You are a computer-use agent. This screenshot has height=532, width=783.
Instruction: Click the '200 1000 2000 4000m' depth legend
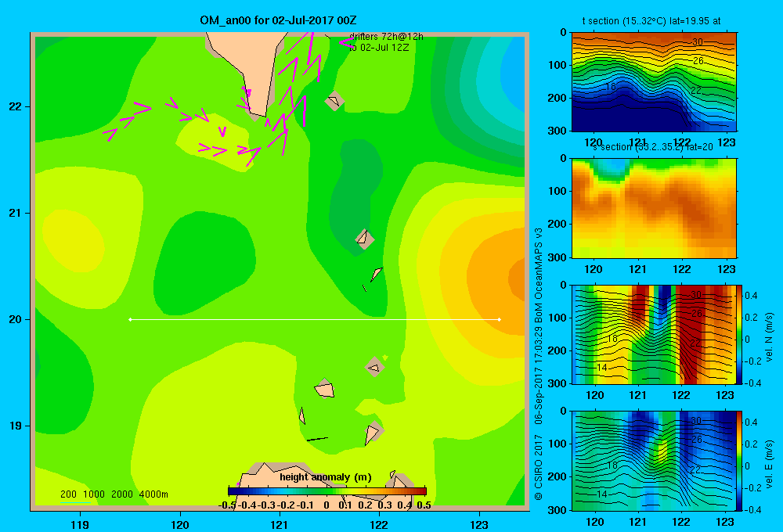[x=114, y=494]
